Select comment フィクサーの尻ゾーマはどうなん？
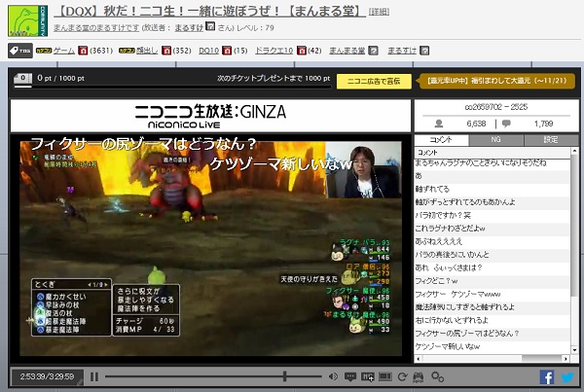The height and width of the screenshot is (392, 584). click(492, 334)
